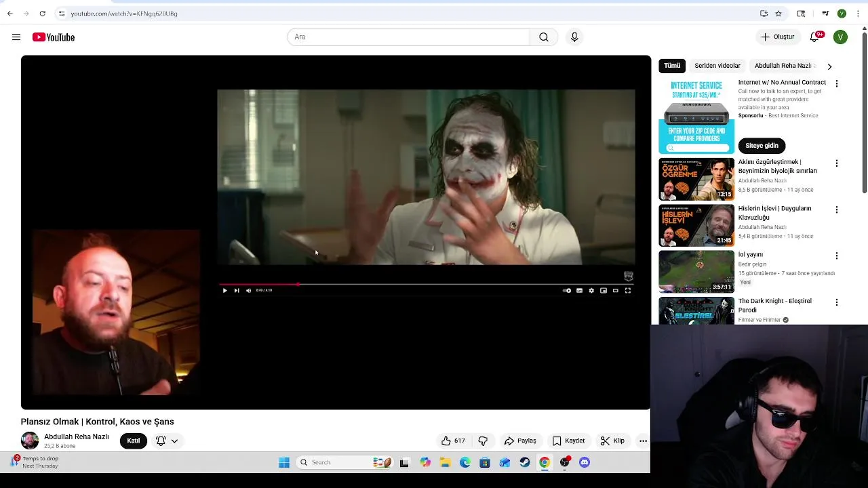Open the YouTube account avatar menu
The width and height of the screenshot is (868, 488).
840,37
